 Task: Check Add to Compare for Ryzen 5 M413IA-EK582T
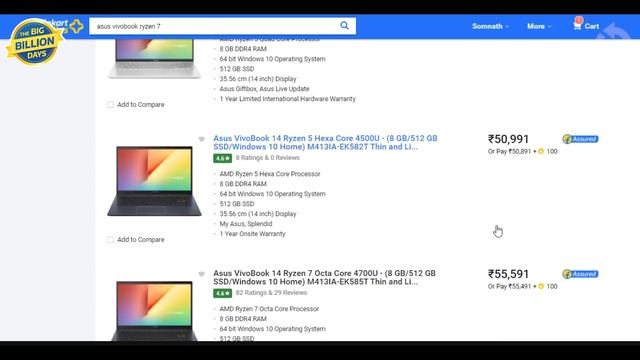tap(110, 240)
